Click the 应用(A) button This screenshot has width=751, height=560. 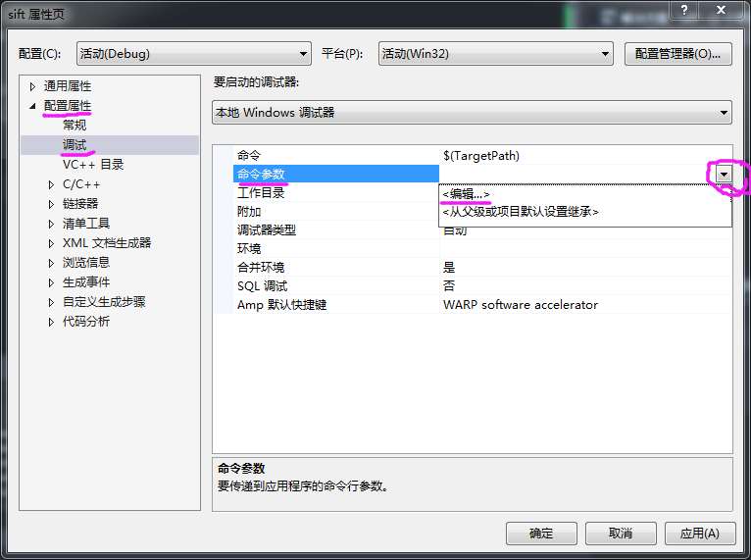point(700,534)
